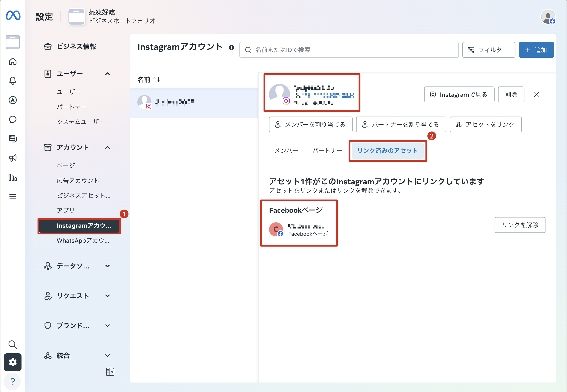
Task: Select WhatsAppアカウ... in sidebar
Action: pos(83,241)
